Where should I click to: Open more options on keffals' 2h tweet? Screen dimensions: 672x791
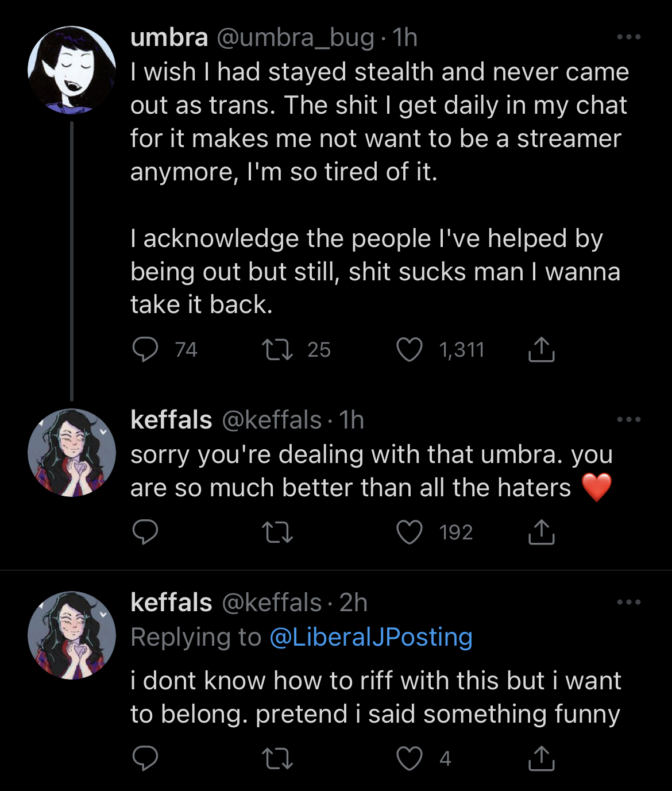(629, 602)
